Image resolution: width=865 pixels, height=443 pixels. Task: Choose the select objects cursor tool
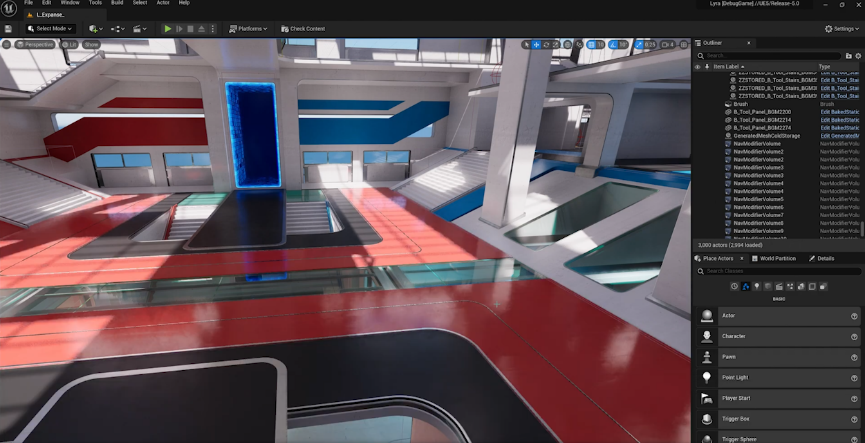pos(526,45)
